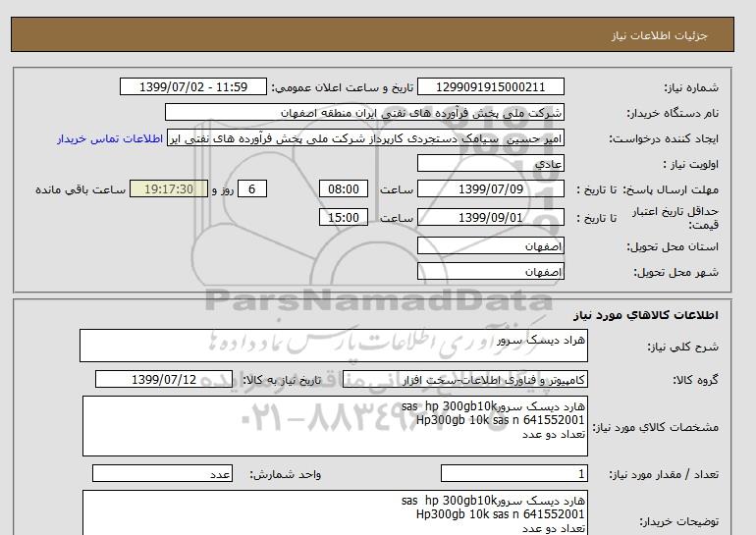This screenshot has width=756, height=535.
Task: Click the text ساعت باقی مانده
Action: (81, 189)
